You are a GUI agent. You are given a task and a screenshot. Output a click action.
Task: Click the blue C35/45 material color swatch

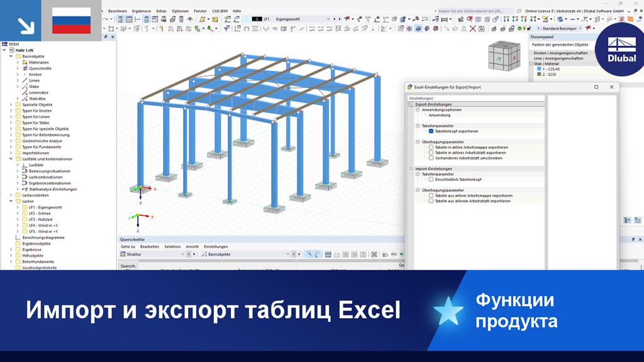click(539, 69)
